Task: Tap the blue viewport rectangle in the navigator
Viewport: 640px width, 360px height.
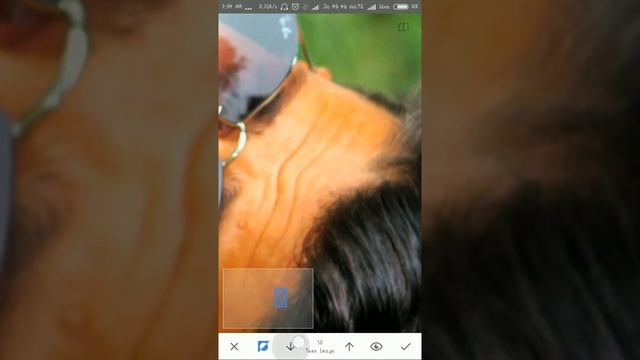Action: pyautogui.click(x=281, y=298)
